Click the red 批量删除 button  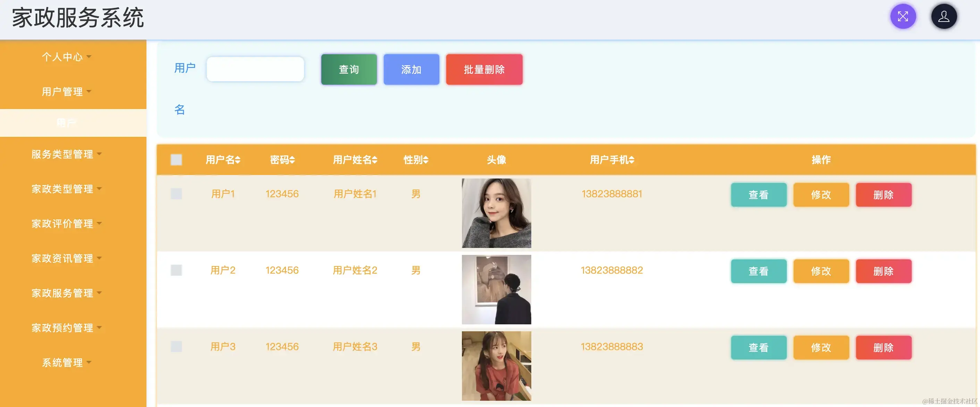pos(484,69)
